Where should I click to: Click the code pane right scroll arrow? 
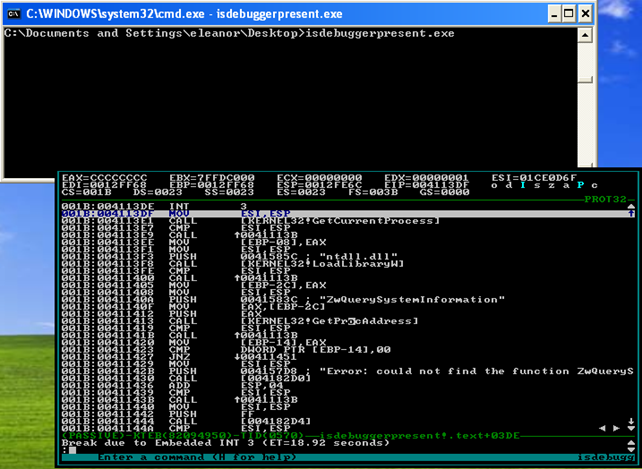(x=615, y=427)
